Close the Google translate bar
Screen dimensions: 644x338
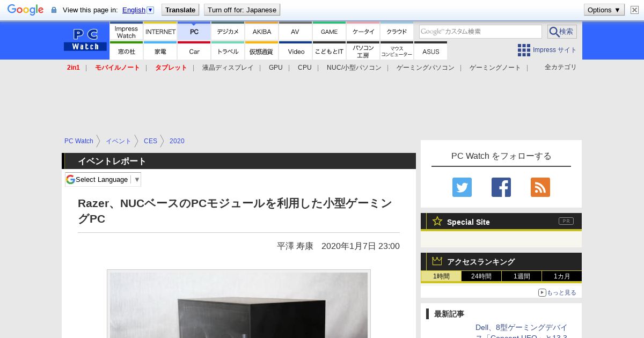[x=634, y=10]
